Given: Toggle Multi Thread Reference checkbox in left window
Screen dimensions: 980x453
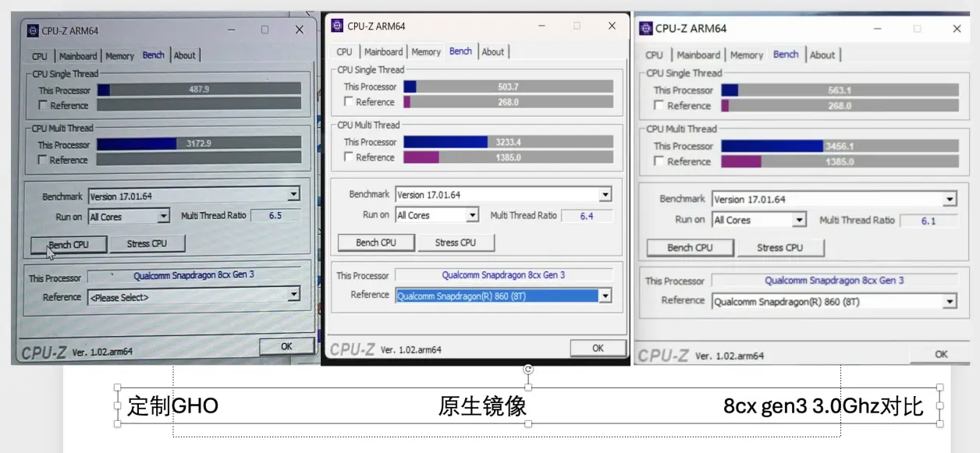Looking at the screenshot, I should tap(43, 160).
